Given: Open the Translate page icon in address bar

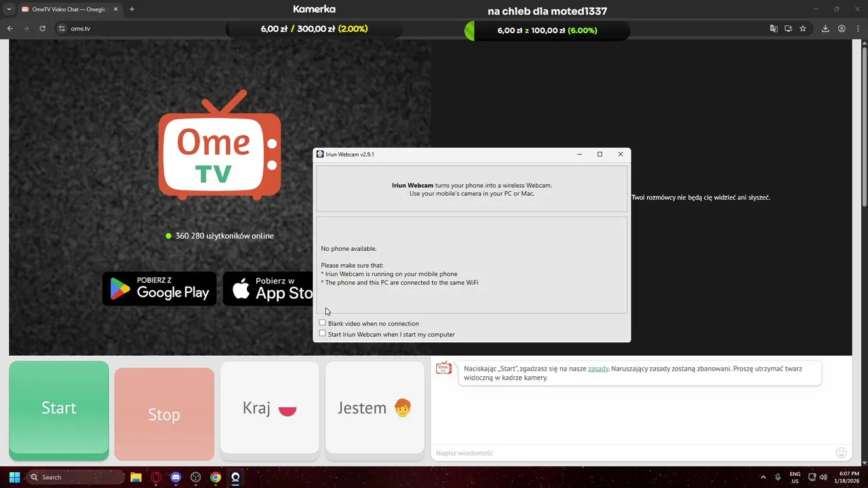Looking at the screenshot, I should 774,28.
